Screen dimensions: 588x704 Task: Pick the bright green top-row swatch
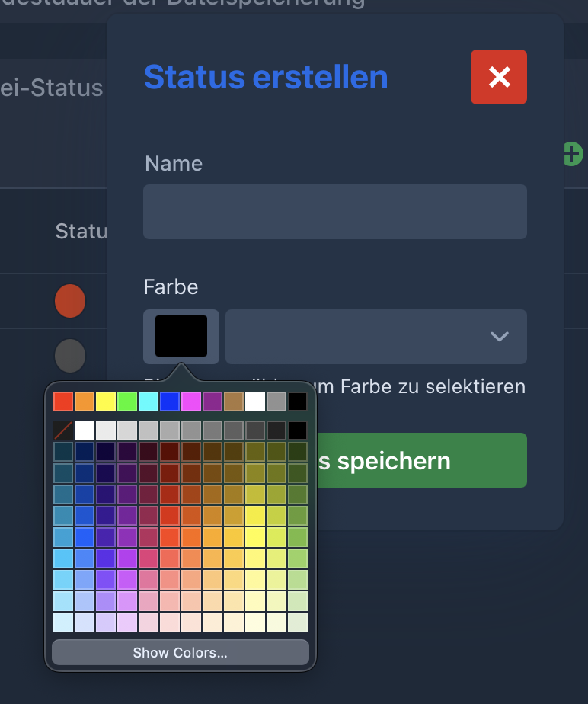[x=127, y=401]
